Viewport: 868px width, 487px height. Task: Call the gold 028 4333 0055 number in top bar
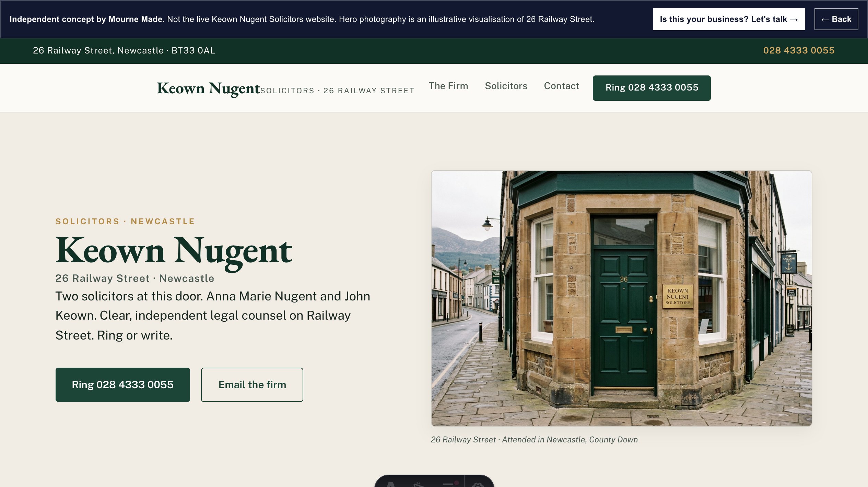(799, 50)
